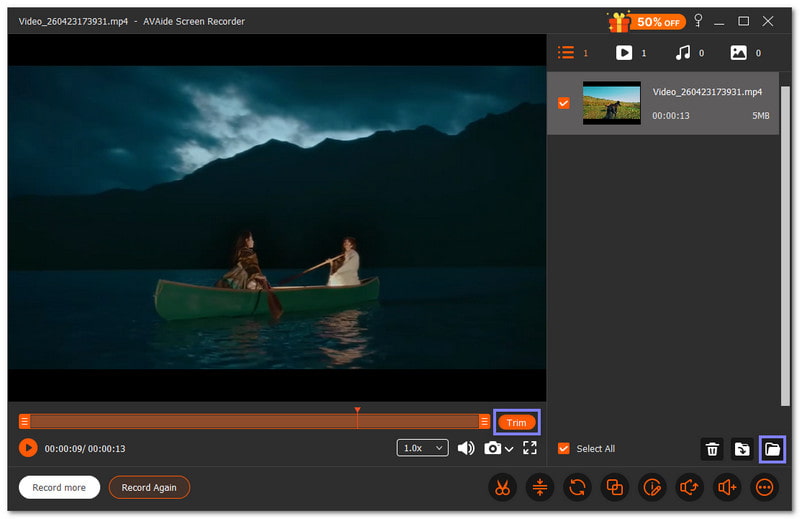This screenshot has width=800, height=519.
Task: Open the media metadata editor tool
Action: click(652, 487)
